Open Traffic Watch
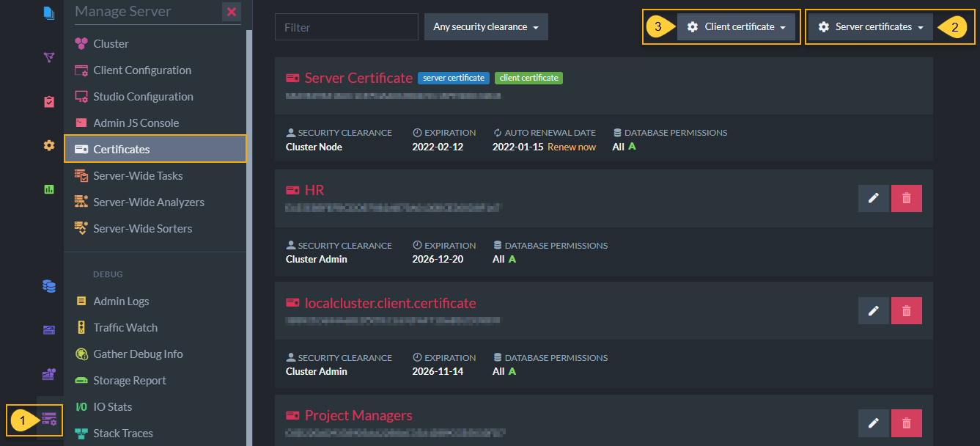The height and width of the screenshot is (446, 980). point(155,328)
